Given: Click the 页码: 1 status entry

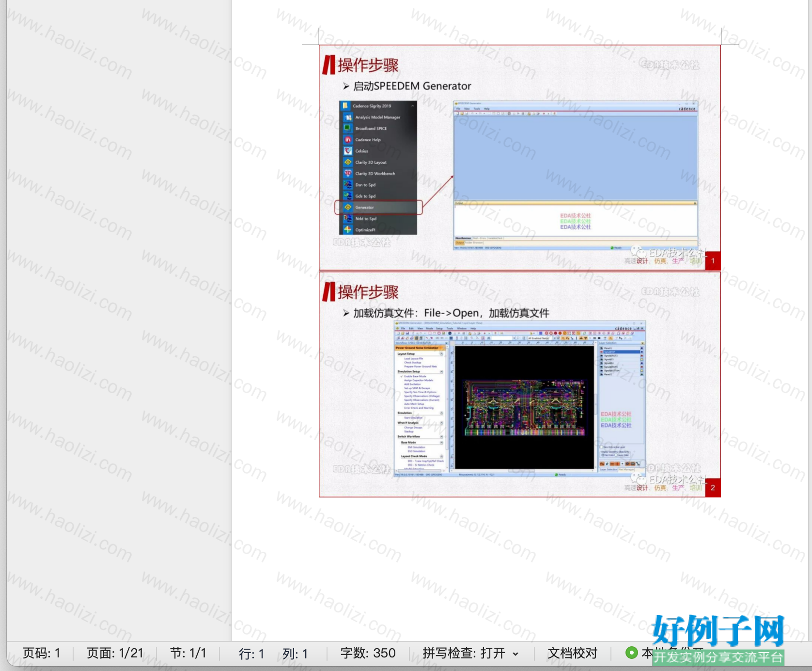Looking at the screenshot, I should pos(42,653).
